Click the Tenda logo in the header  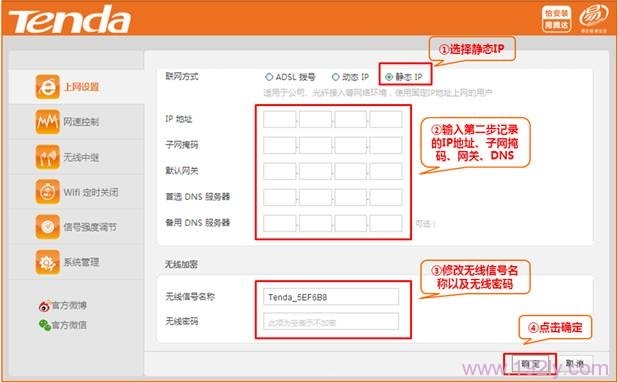(70, 20)
